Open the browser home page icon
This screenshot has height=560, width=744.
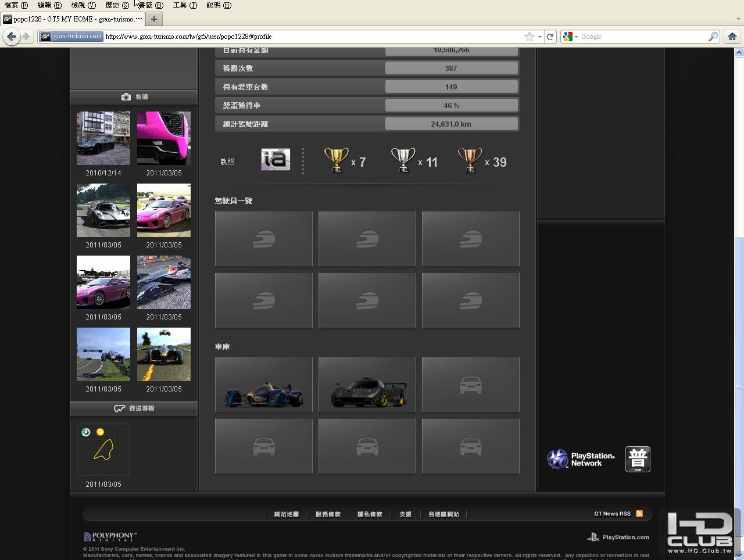click(732, 37)
